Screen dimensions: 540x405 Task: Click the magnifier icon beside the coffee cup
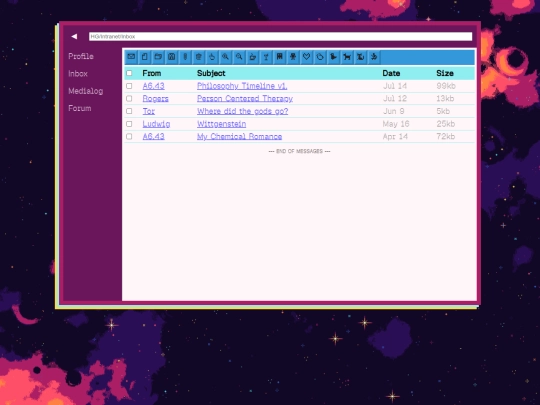pyautogui.click(x=239, y=57)
